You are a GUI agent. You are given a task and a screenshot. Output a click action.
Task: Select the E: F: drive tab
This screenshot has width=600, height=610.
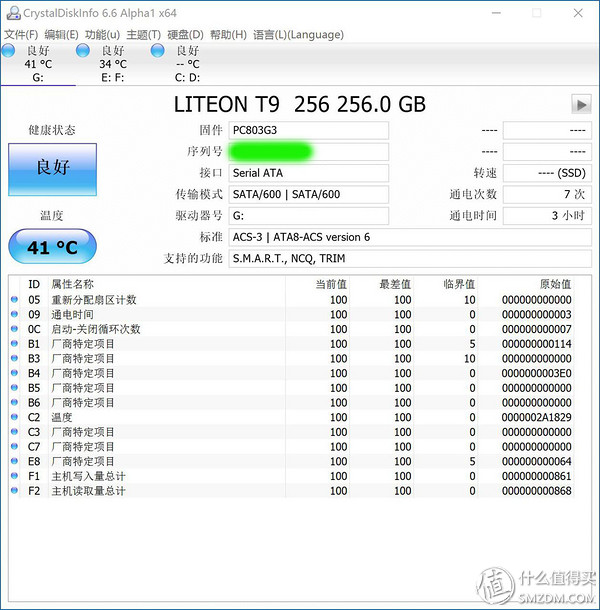point(113,64)
